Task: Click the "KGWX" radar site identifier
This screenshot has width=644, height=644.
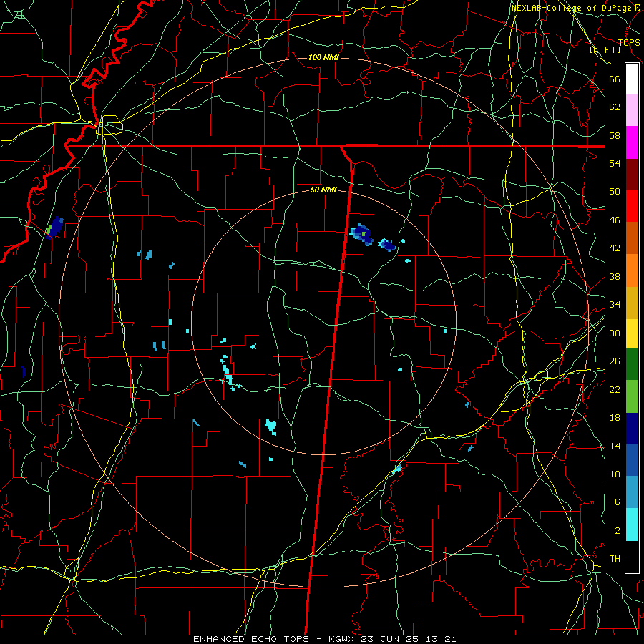Action: tap(343, 639)
